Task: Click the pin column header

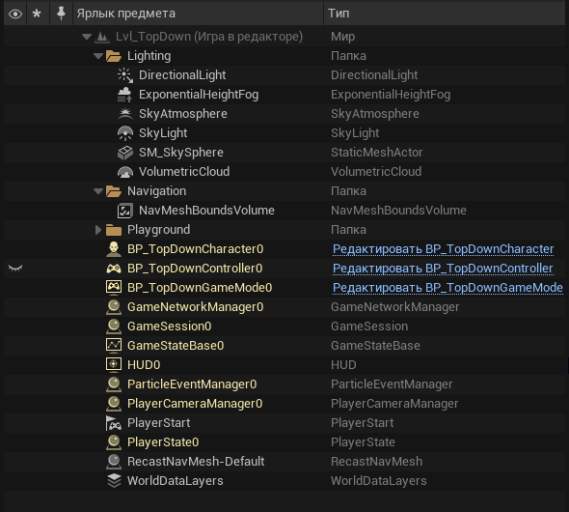Action: 61,14
